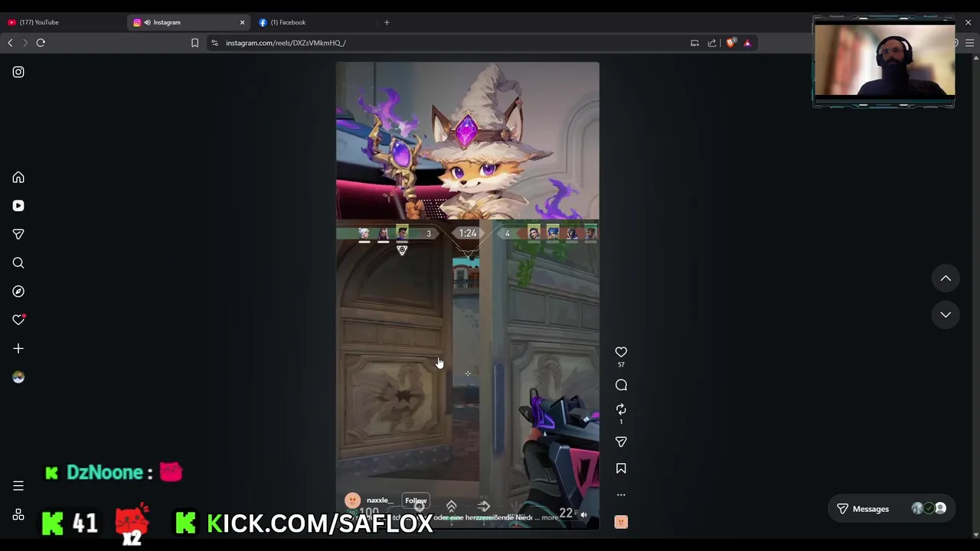Install app icon in address bar
The width and height of the screenshot is (980, 551).
[694, 43]
